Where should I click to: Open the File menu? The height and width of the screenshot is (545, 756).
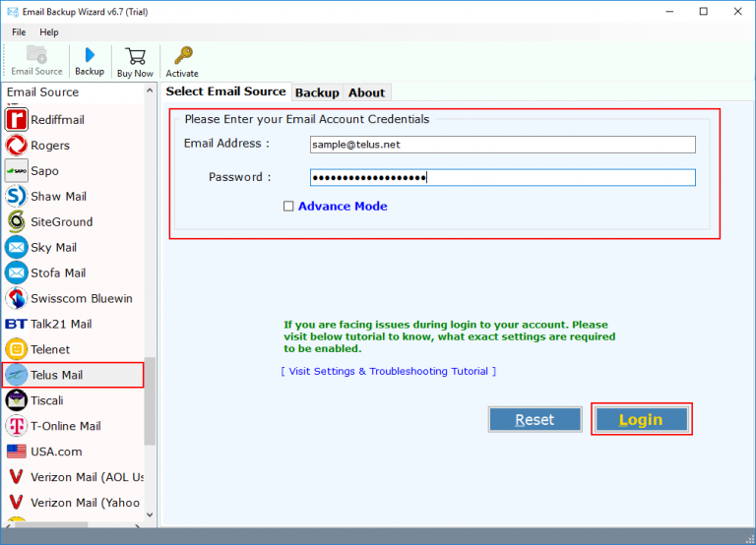tap(19, 32)
